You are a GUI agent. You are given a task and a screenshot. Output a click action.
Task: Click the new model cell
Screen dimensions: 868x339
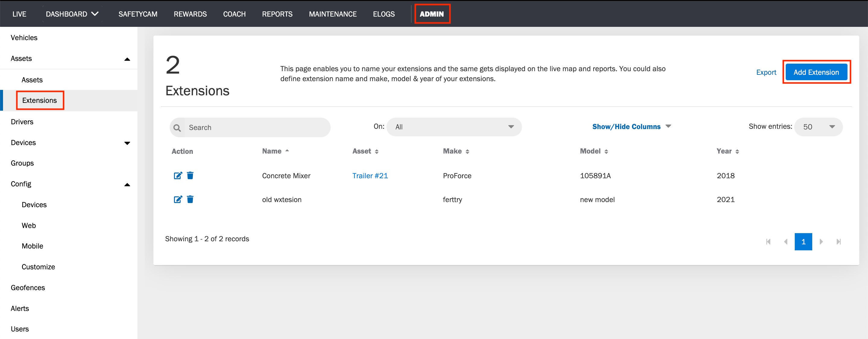(597, 200)
